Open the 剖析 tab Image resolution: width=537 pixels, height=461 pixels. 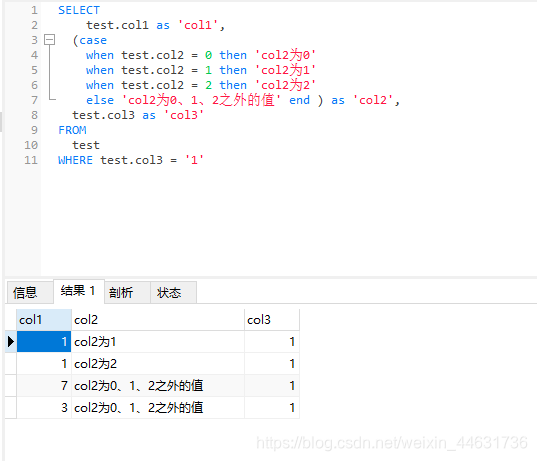click(x=127, y=292)
